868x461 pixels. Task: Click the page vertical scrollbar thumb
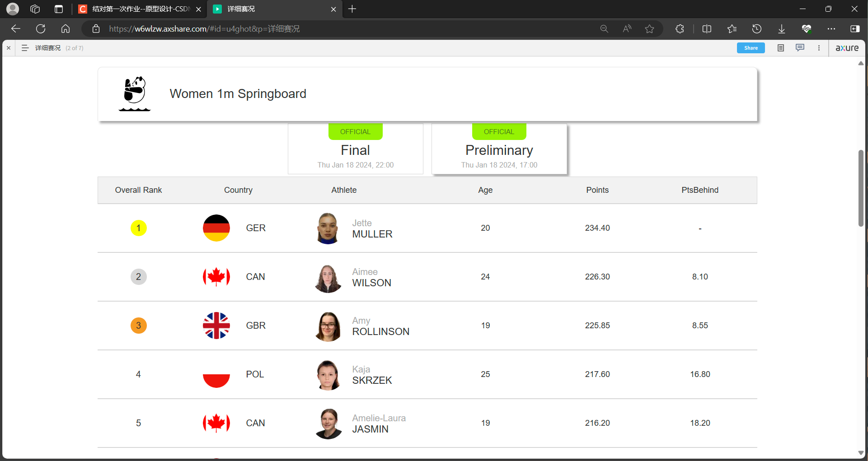pos(861,188)
